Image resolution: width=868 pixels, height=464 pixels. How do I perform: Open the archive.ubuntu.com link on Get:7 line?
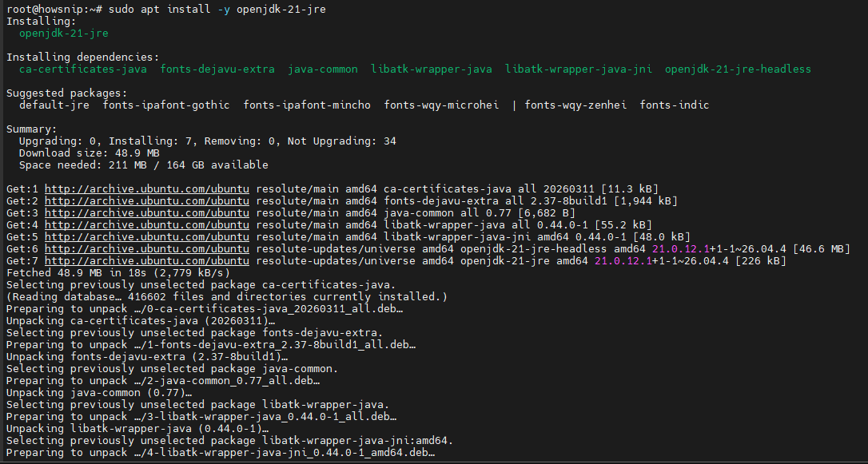point(147,261)
